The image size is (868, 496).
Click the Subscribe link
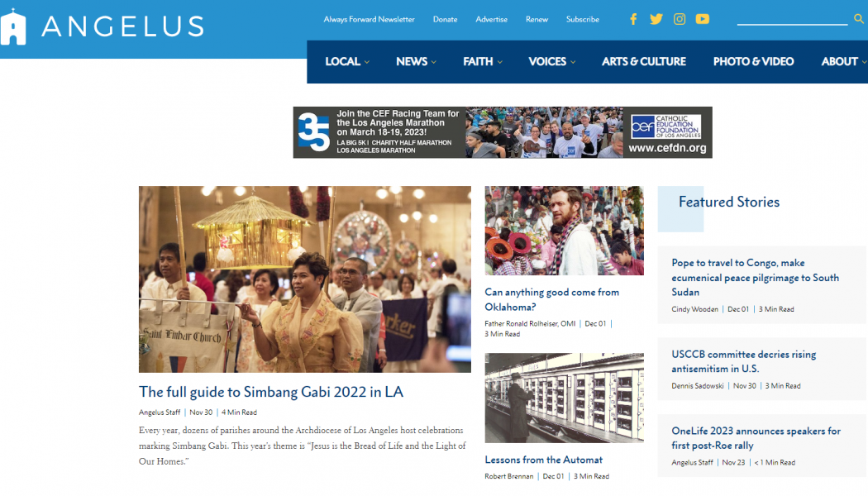click(x=582, y=19)
